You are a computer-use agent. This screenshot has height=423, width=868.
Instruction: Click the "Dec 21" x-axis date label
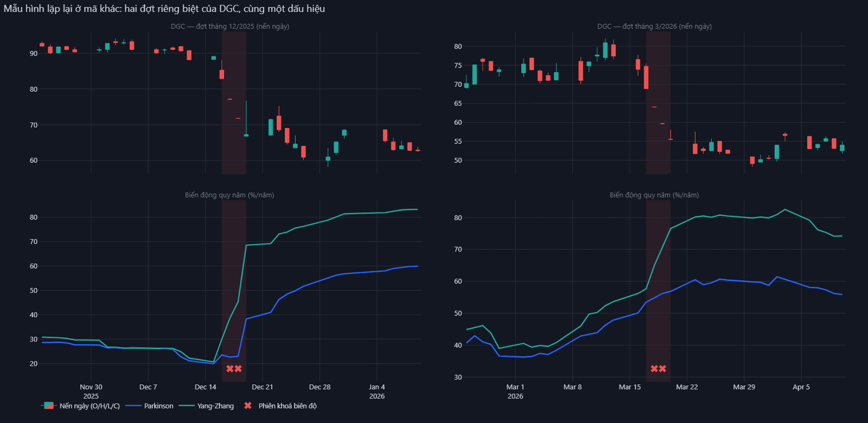coord(263,387)
